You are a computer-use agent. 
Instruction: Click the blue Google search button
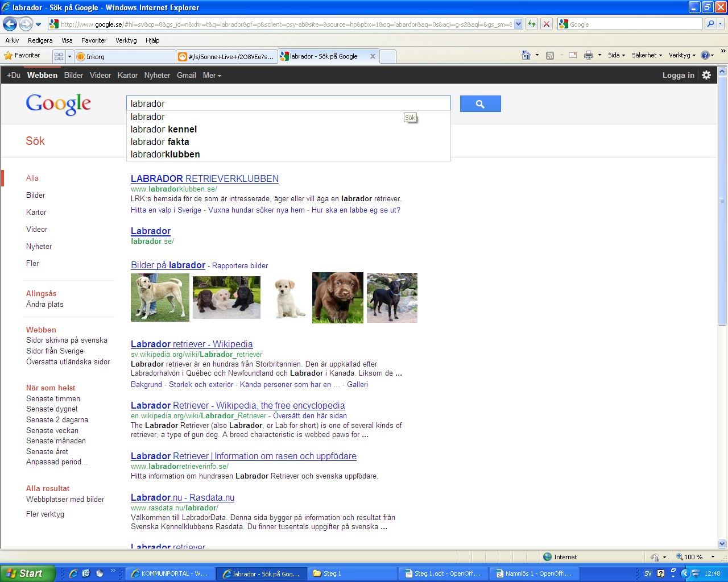point(480,103)
